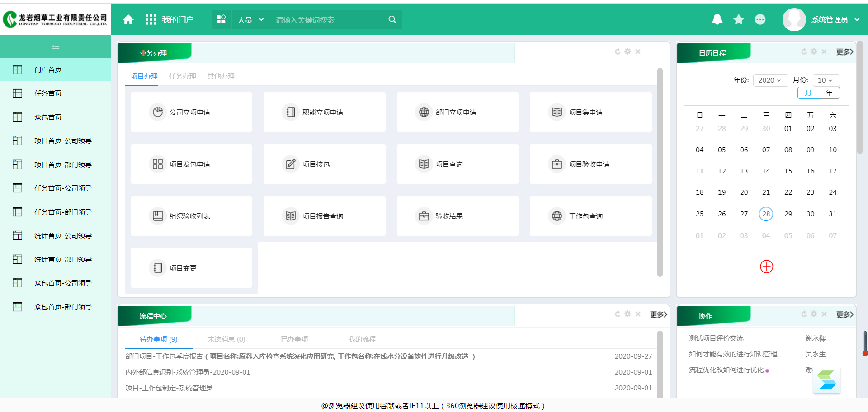Viewport: 868px width, 412px height.
Task: Close the 流程中心 panel
Action: tap(638, 314)
